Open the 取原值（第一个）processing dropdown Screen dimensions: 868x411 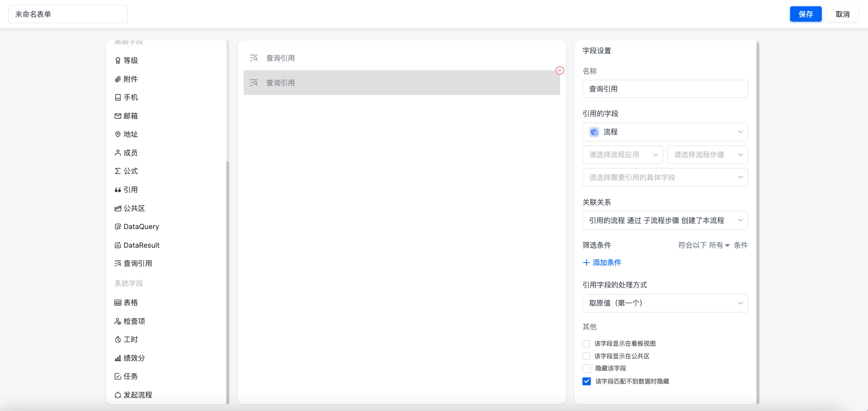click(x=665, y=303)
